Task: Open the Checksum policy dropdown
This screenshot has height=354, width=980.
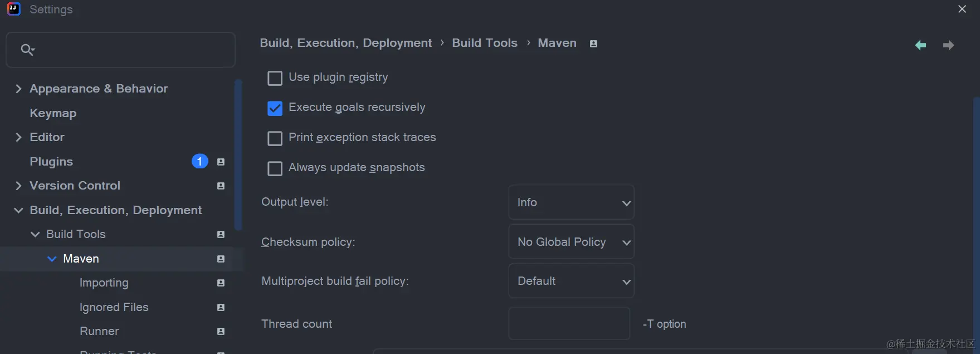Action: point(571,242)
